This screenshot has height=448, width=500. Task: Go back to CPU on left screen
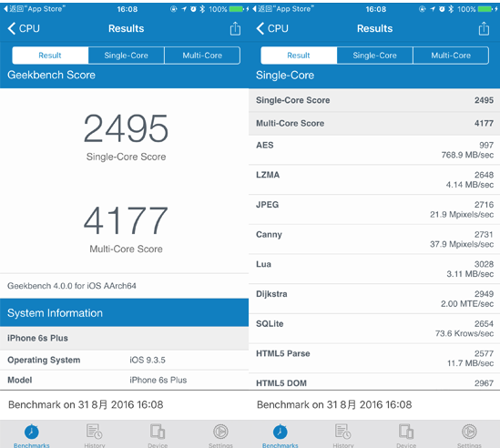point(24,28)
